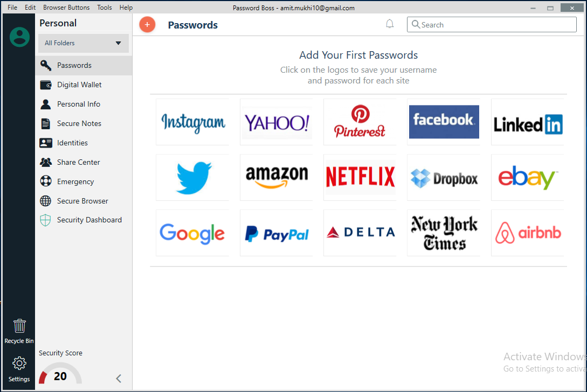Open Emergency section label
Image resolution: width=587 pixels, height=392 pixels.
pyautogui.click(x=75, y=182)
